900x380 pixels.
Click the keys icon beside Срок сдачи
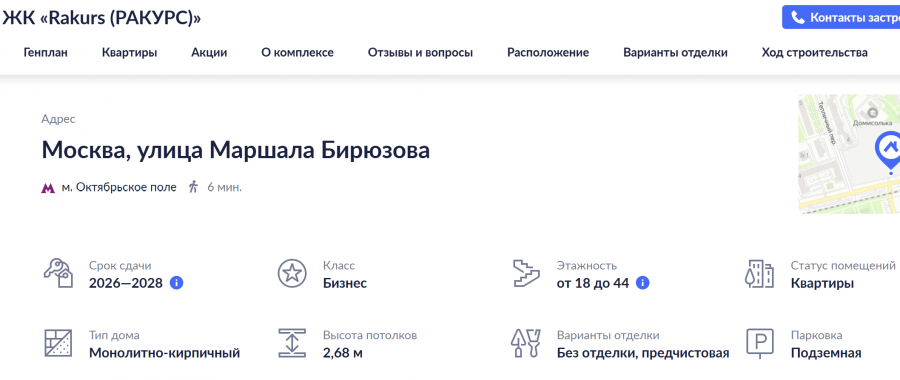click(x=58, y=273)
